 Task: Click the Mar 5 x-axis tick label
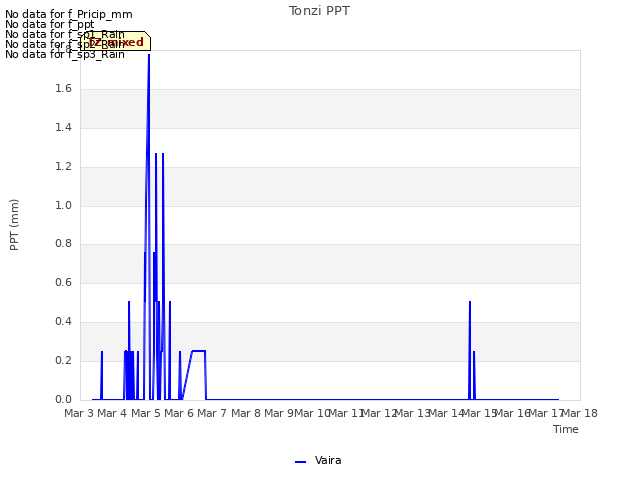[x=146, y=413]
